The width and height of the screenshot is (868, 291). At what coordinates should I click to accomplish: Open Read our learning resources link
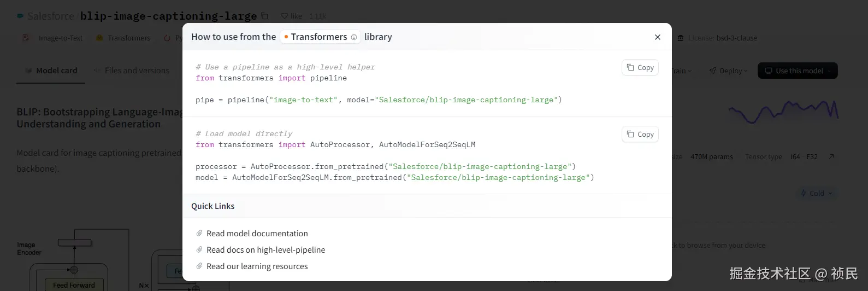tap(257, 266)
